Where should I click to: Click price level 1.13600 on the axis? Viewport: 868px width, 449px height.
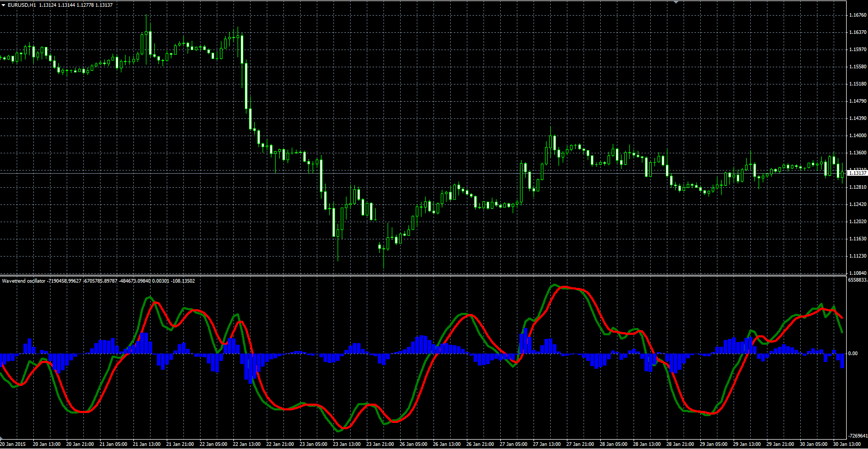pyautogui.click(x=858, y=153)
